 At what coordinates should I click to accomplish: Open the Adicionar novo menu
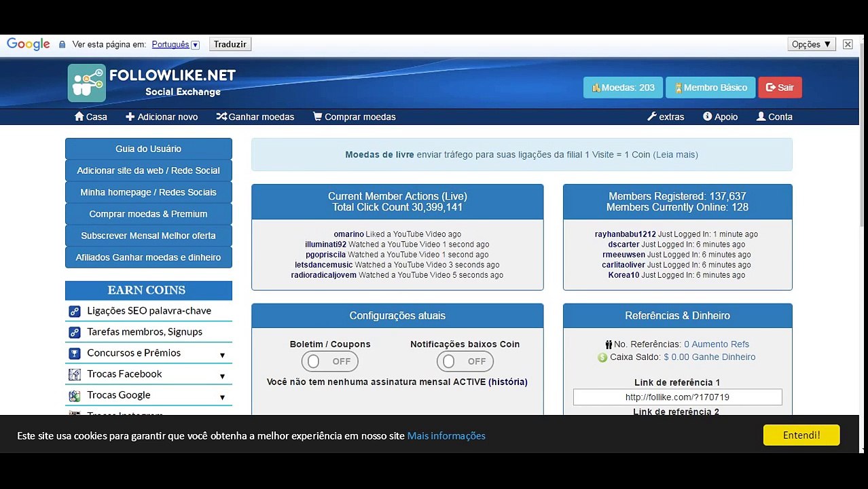click(x=162, y=117)
